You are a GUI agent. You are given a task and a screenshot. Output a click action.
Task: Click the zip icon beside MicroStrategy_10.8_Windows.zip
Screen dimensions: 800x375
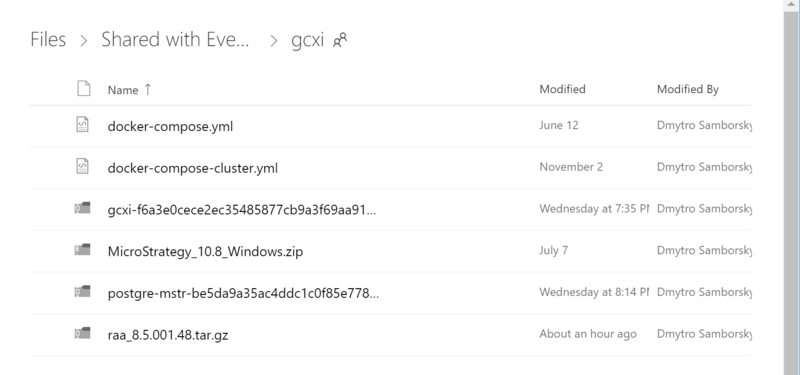83,250
